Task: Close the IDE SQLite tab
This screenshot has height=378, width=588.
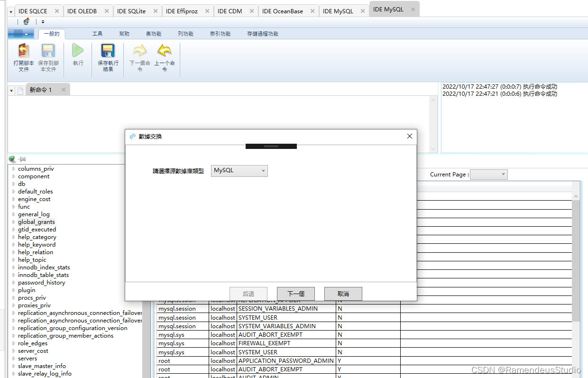Action: coord(156,11)
